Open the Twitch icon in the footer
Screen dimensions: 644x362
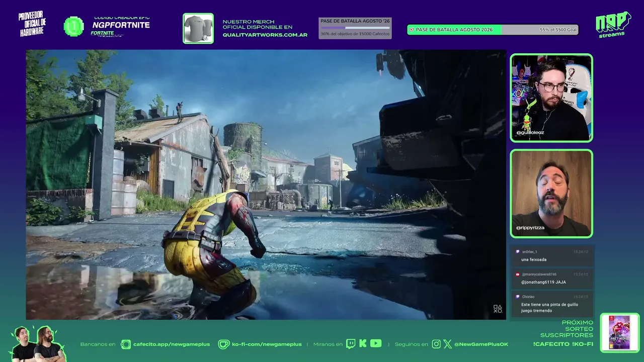click(350, 344)
